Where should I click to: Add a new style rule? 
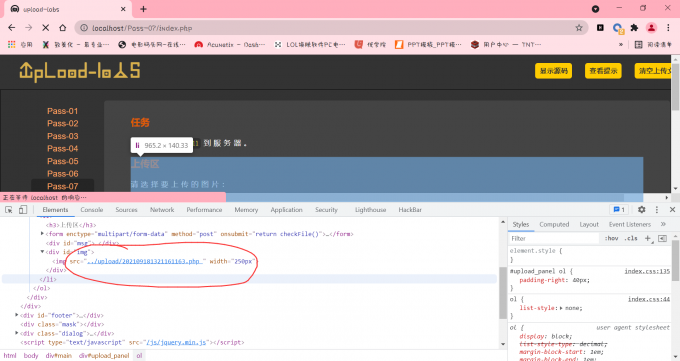click(x=647, y=238)
